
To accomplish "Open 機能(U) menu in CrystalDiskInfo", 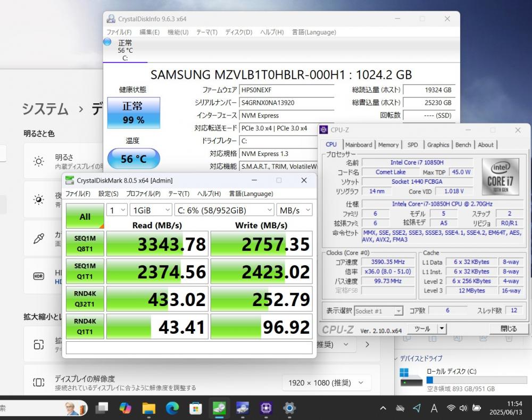I will (x=178, y=32).
